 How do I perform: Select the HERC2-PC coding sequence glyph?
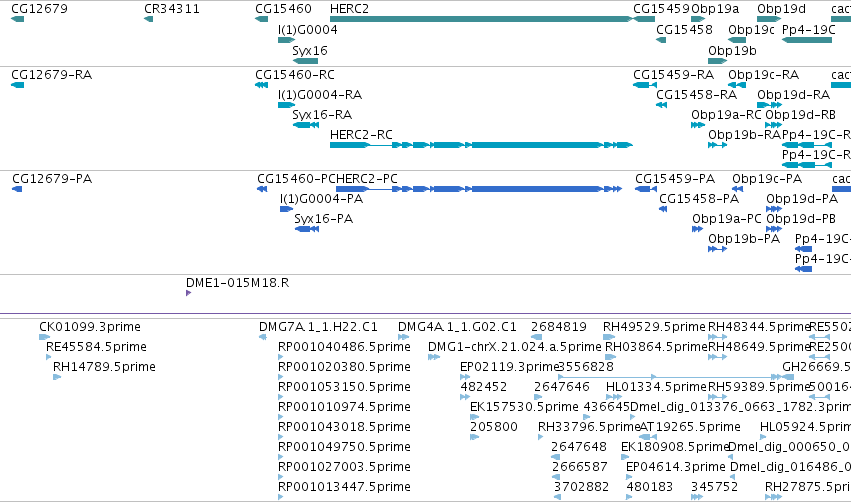[x=479, y=189]
